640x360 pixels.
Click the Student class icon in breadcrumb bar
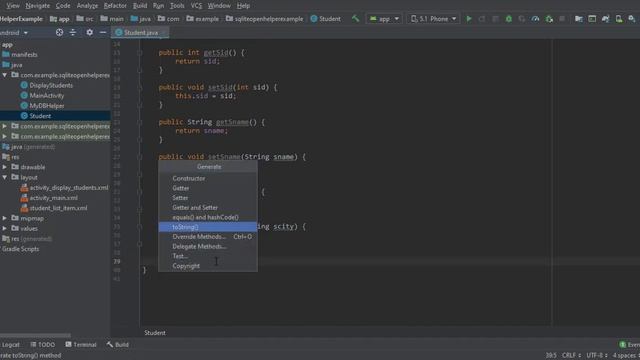point(314,19)
